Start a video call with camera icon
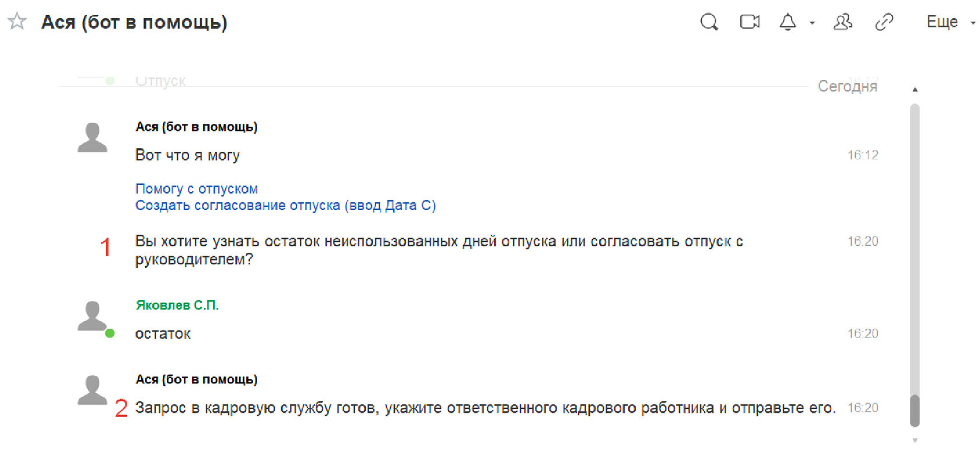The image size is (980, 460). (x=750, y=22)
